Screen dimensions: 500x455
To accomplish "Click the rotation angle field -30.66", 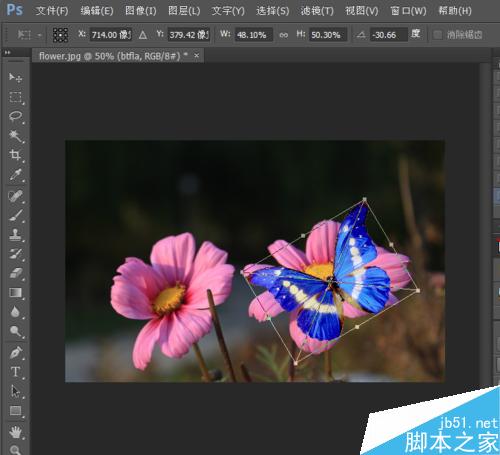I will point(389,35).
